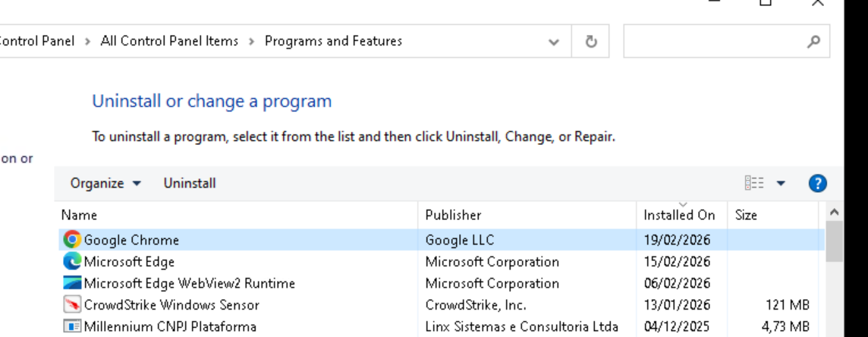
Task: Click the Microsoft Edge program icon
Action: 72,262
